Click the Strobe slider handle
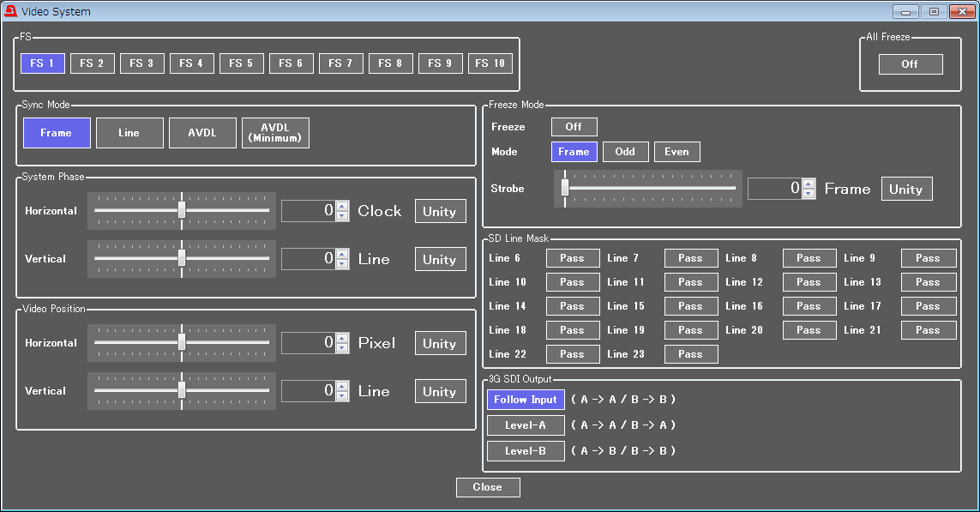The height and width of the screenshot is (512, 980). pos(565,188)
